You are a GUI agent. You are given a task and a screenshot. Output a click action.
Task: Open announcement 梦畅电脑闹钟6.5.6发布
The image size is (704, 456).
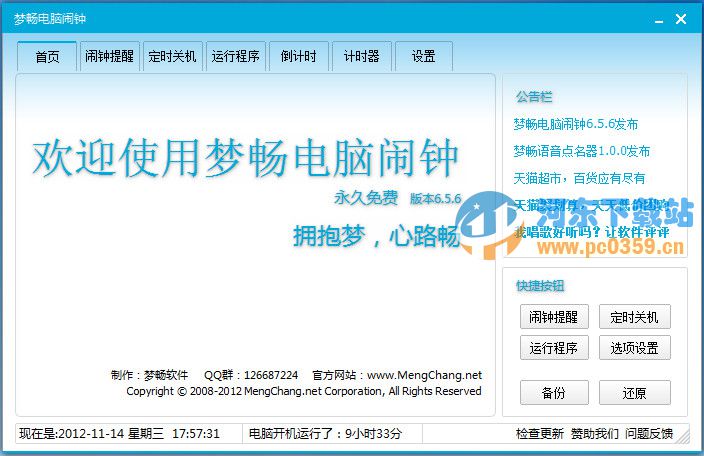[x=576, y=124]
